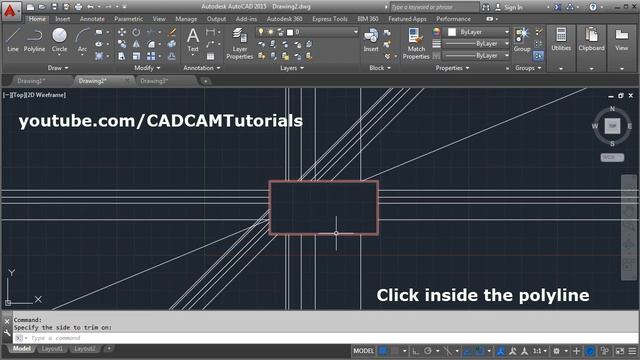Click the Mirror tool icon

point(136,44)
